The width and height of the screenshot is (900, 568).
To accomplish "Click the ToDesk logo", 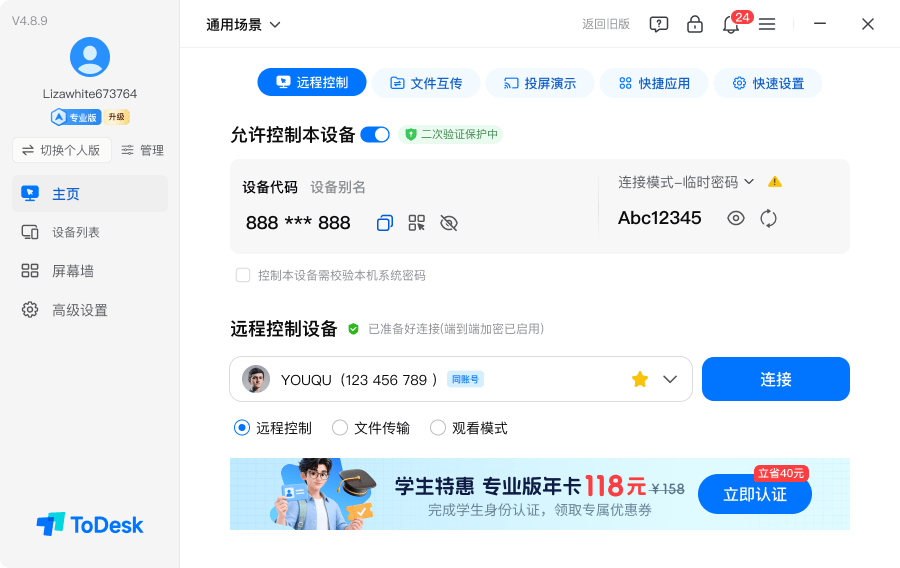I will tap(90, 524).
